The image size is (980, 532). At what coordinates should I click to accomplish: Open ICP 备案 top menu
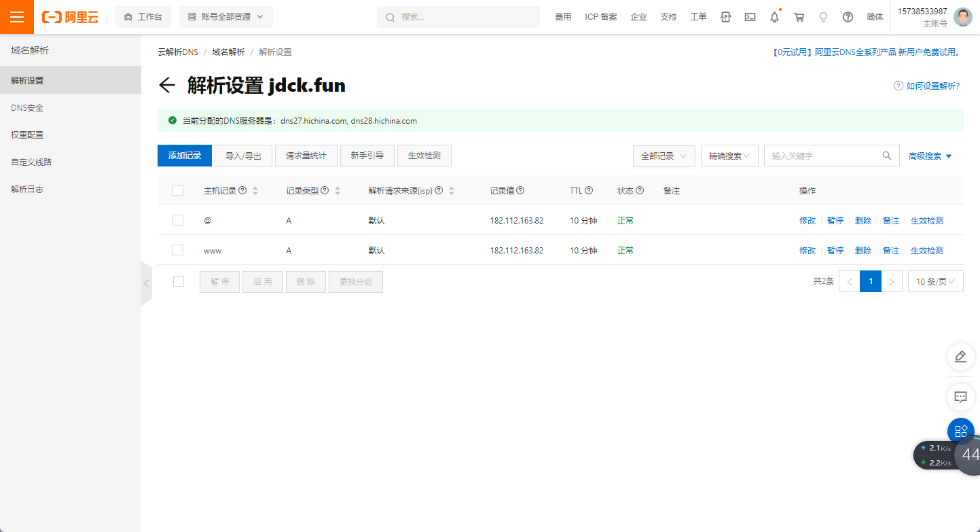coord(601,17)
